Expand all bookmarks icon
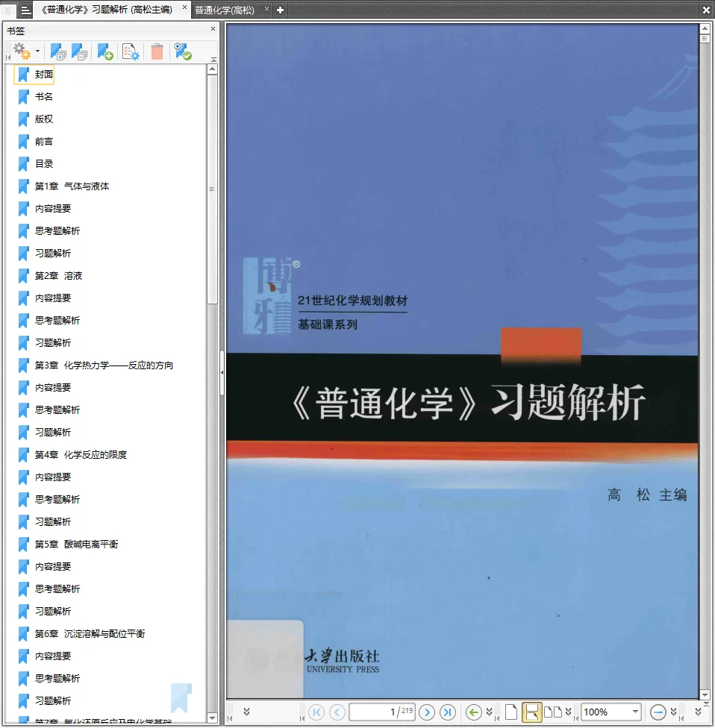 pos(58,51)
